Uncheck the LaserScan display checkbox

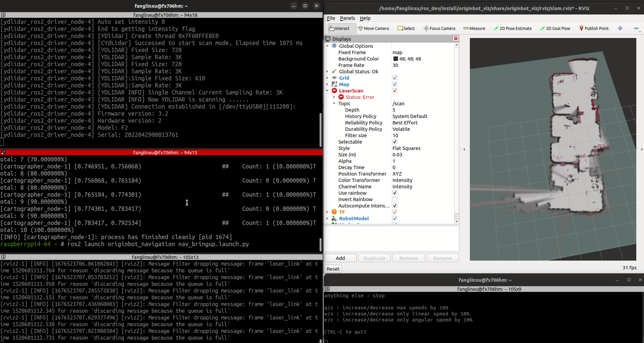(395, 91)
